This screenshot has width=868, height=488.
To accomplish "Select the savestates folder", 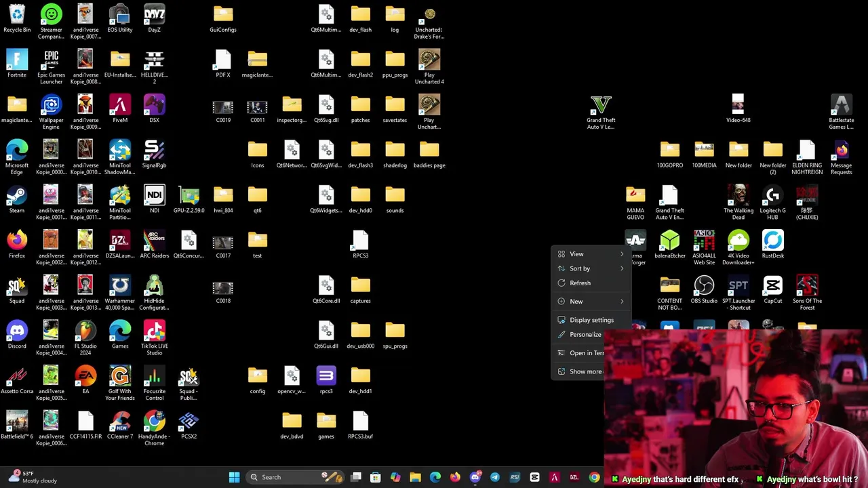I will click(395, 109).
